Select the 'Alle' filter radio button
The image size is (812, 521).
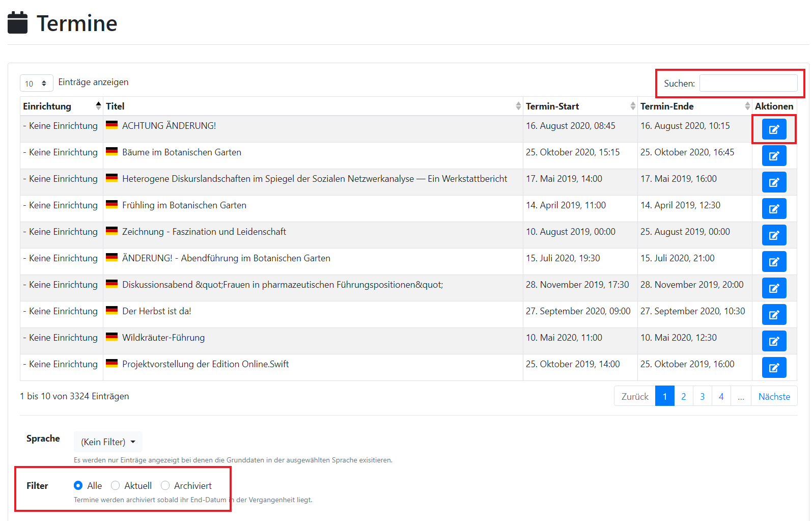(78, 485)
